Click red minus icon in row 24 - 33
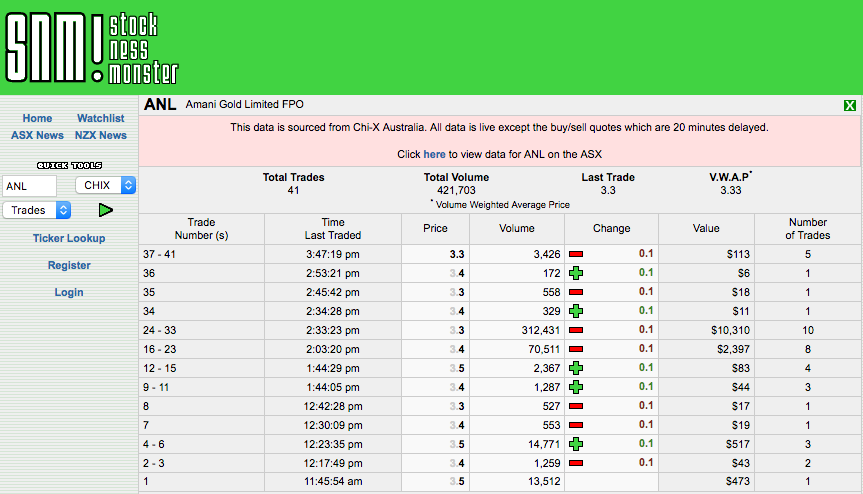The image size is (863, 494). 576,330
